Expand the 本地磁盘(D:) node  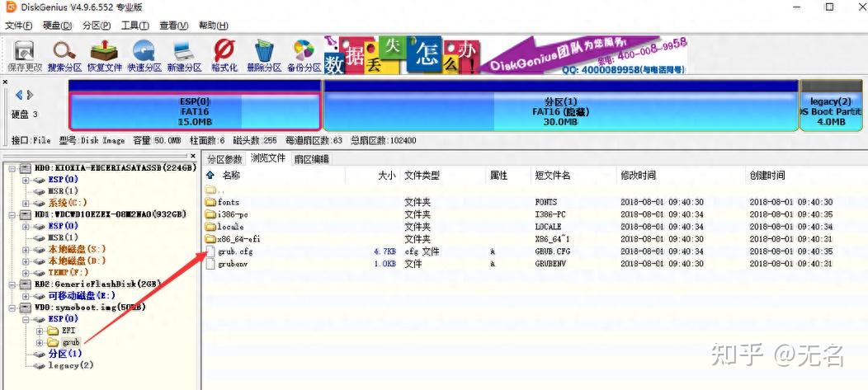pyautogui.click(x=26, y=261)
